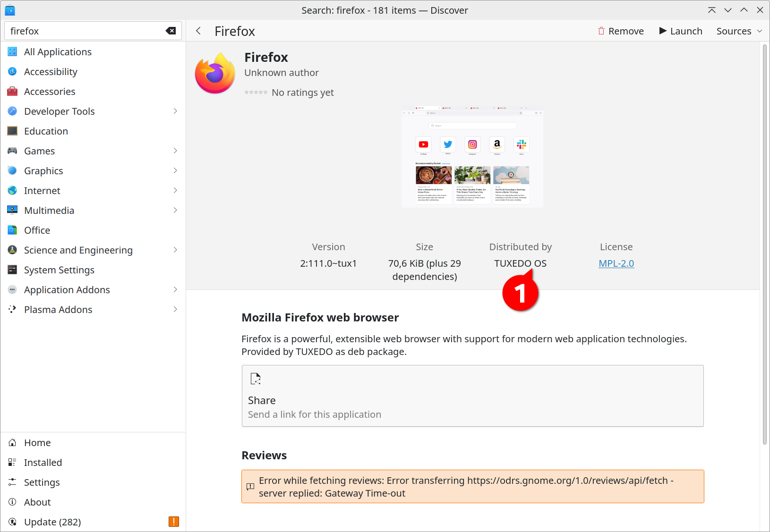770x532 pixels.
Task: Click the Office category icon
Action: coord(12,230)
